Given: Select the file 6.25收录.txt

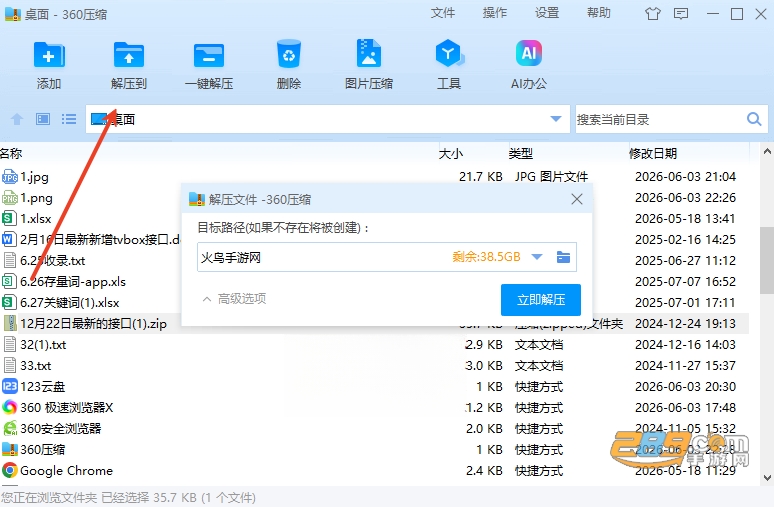Looking at the screenshot, I should click(x=52, y=260).
